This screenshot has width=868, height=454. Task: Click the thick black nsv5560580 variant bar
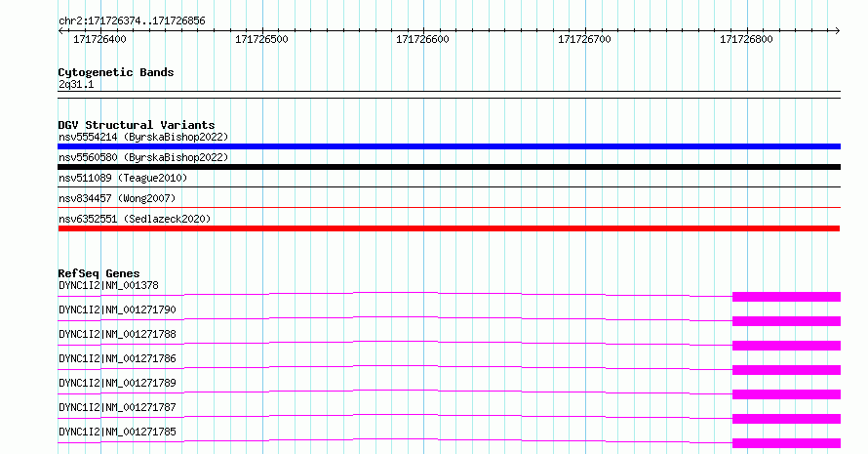pos(449,167)
